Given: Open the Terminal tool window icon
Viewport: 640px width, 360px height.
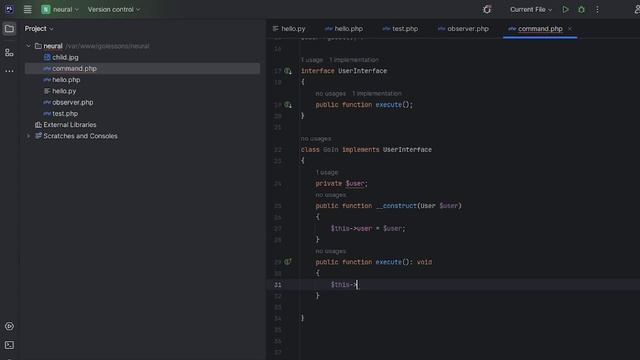Looking at the screenshot, I should [x=9, y=345].
